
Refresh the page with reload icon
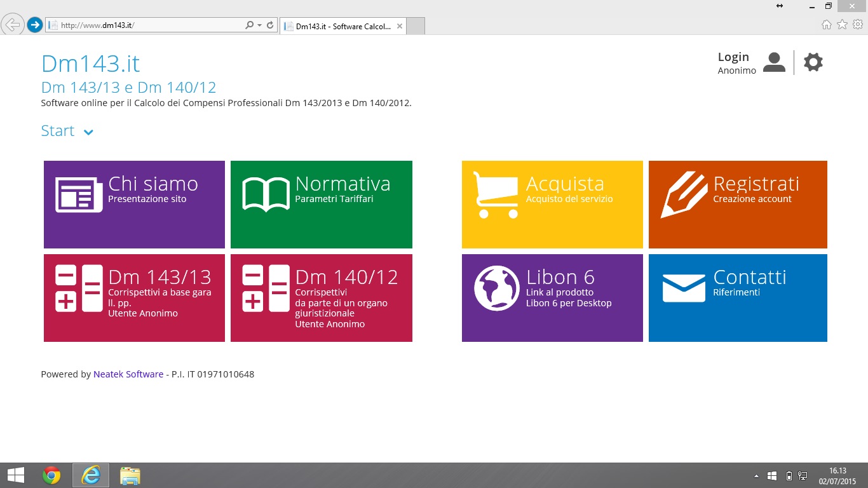point(270,25)
